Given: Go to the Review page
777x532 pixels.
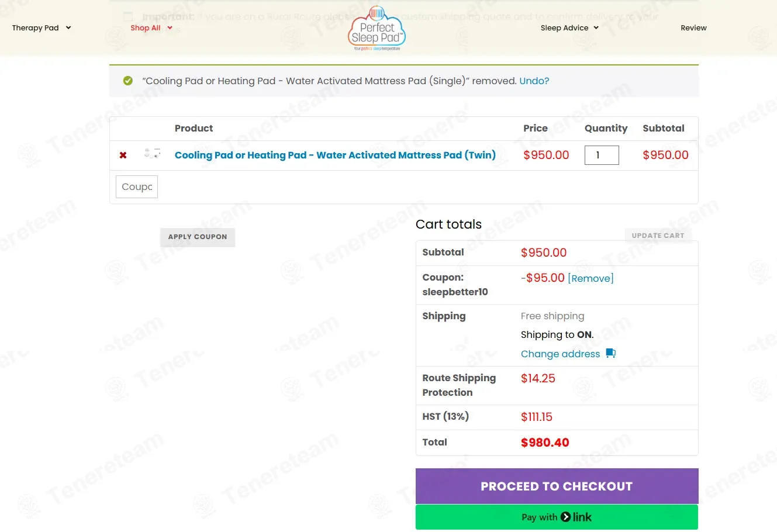Looking at the screenshot, I should tap(693, 27).
